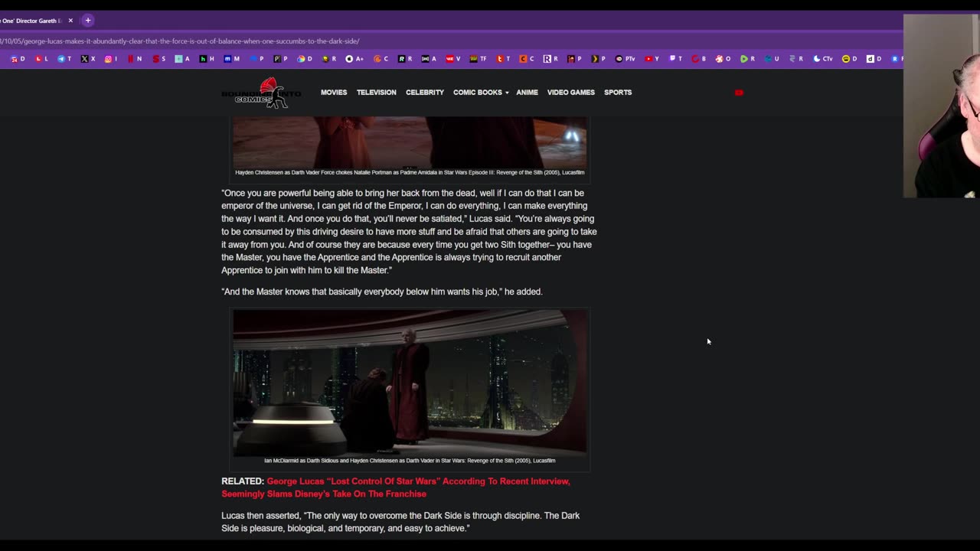
Task: Open the CTv moon bookmark
Action: 822,59
